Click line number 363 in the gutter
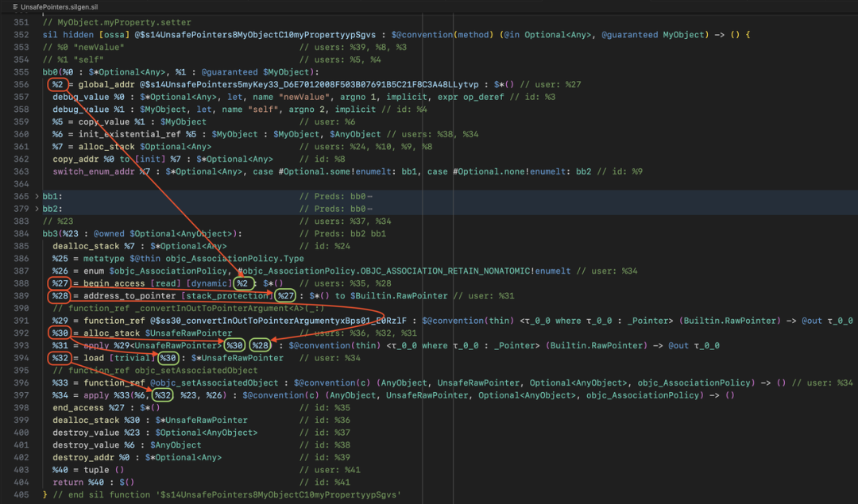858x504 pixels. tap(21, 171)
